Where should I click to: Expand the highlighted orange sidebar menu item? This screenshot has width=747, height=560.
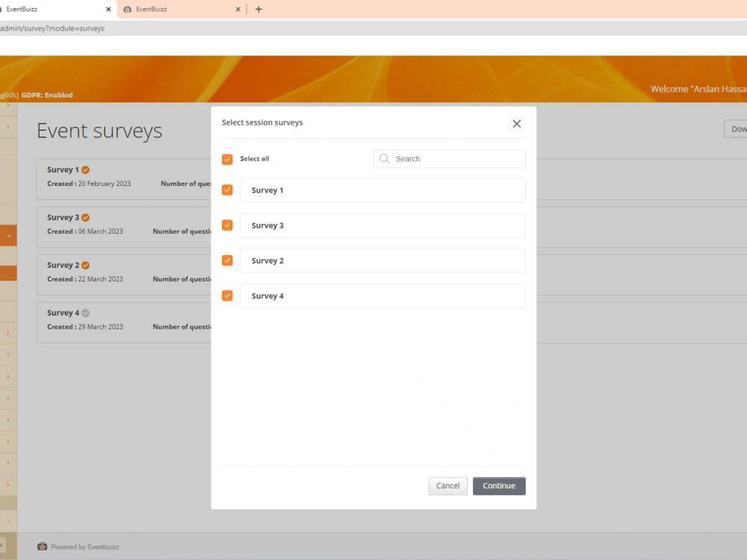tap(7, 235)
